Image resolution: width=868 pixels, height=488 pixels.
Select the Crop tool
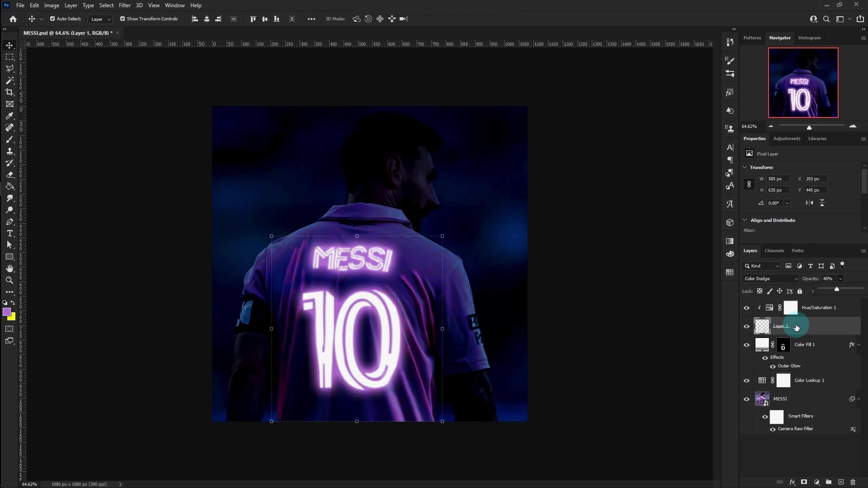click(x=9, y=92)
